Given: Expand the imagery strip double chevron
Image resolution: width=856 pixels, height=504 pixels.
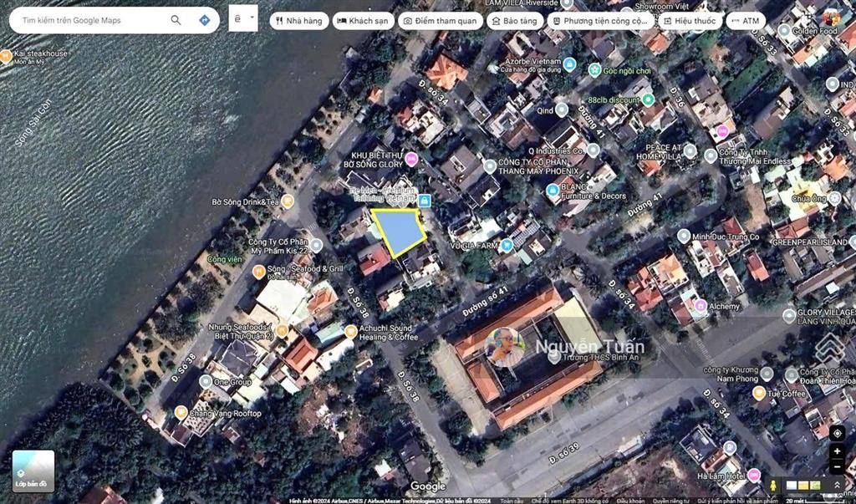Looking at the screenshot, I should point(837,485).
